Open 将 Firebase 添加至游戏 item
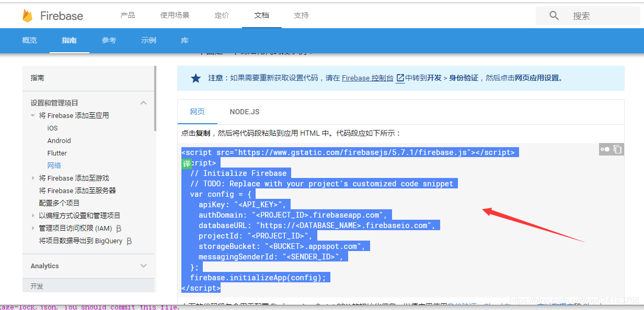This screenshot has width=644, height=310. [74, 178]
